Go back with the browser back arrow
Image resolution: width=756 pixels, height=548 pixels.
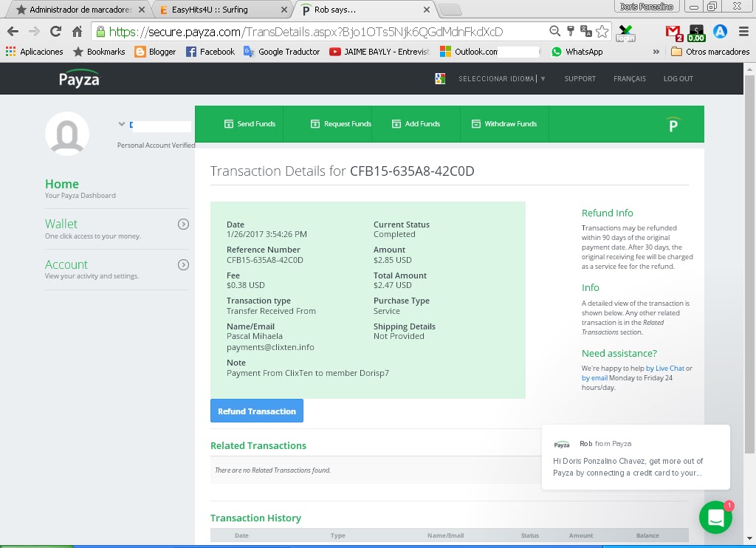[x=13, y=32]
